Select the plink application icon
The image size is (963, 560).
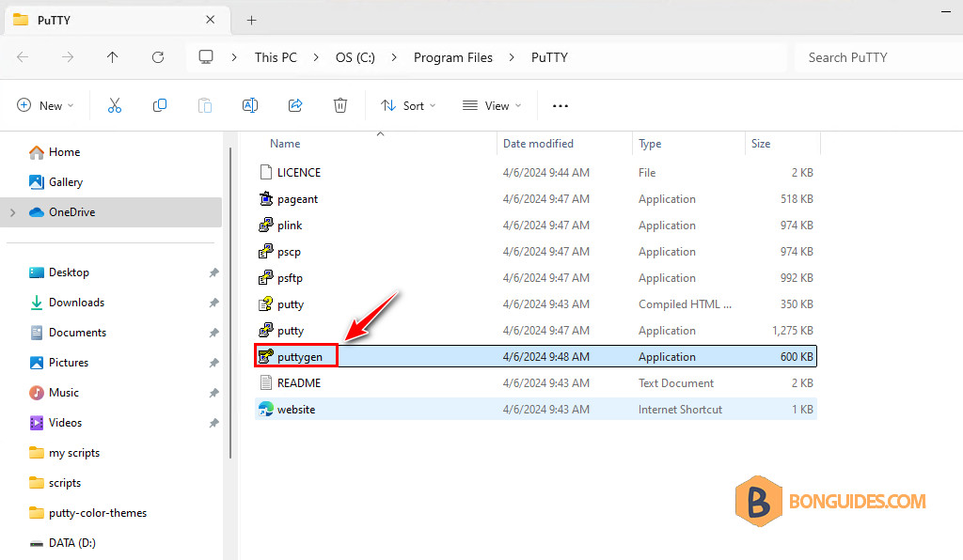pyautogui.click(x=265, y=226)
